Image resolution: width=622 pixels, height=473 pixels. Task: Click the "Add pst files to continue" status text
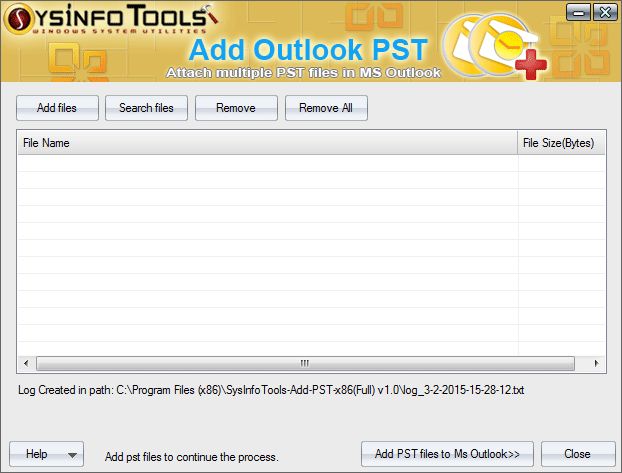click(192, 457)
